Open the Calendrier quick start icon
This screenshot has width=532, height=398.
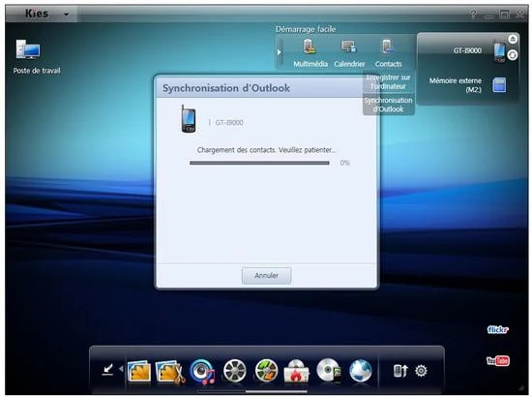tap(349, 46)
